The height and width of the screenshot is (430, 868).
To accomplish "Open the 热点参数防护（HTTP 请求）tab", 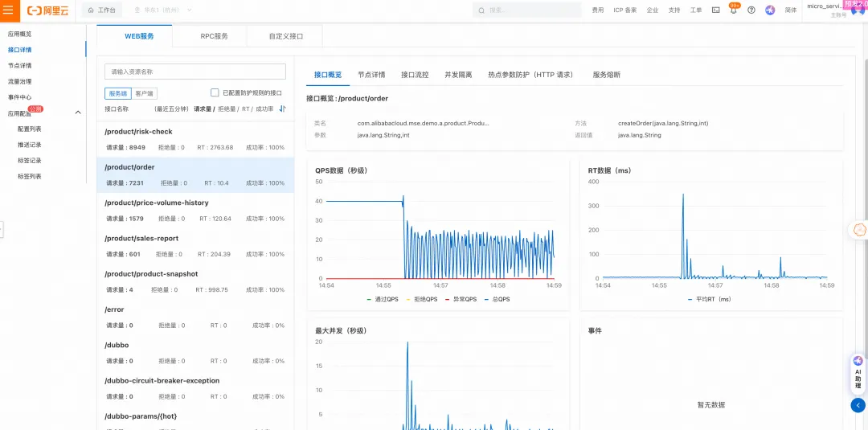I will (x=532, y=75).
